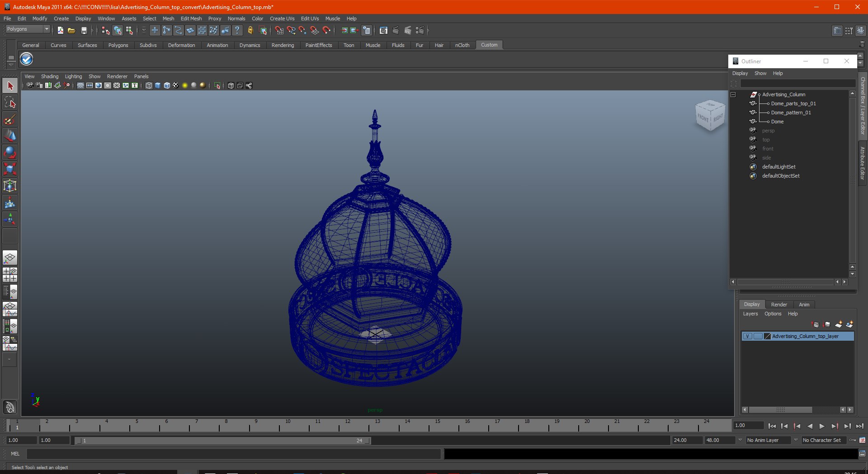This screenshot has height=474, width=868.
Task: Expand the tool box layout arrow
Action: click(x=9, y=360)
